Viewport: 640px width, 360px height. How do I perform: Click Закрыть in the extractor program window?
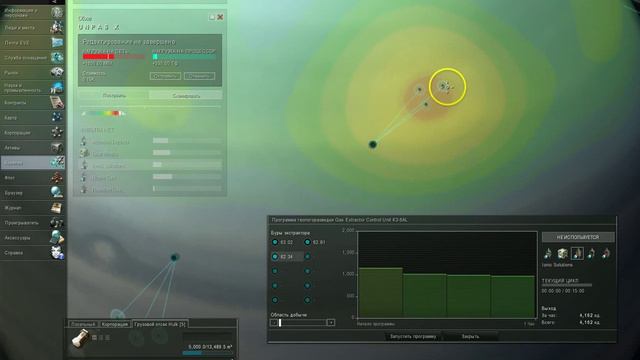[470, 337]
